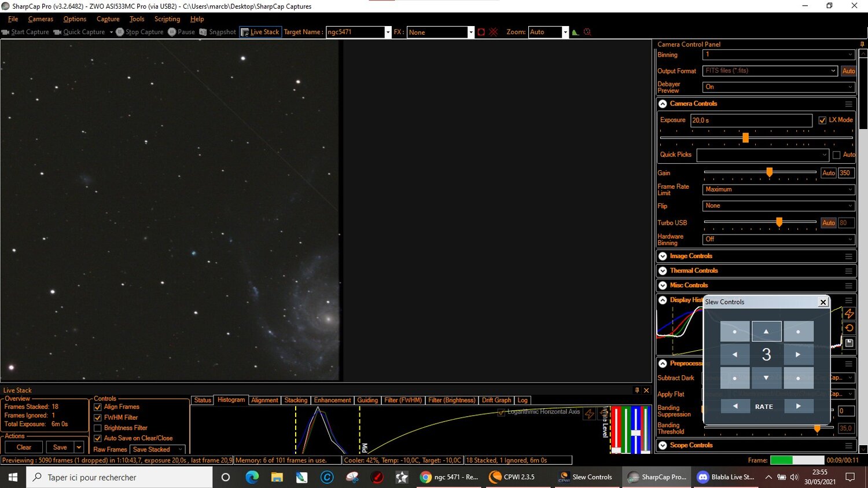
Task: Open the Cameras menu
Action: click(41, 19)
